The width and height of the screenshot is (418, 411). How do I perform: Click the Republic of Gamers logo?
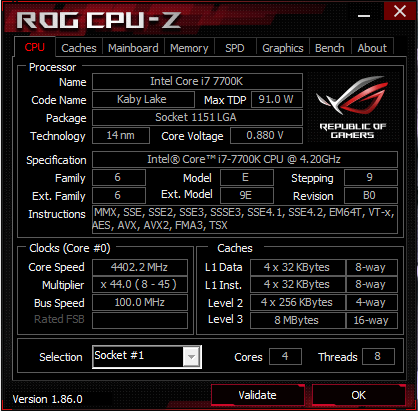click(x=353, y=107)
